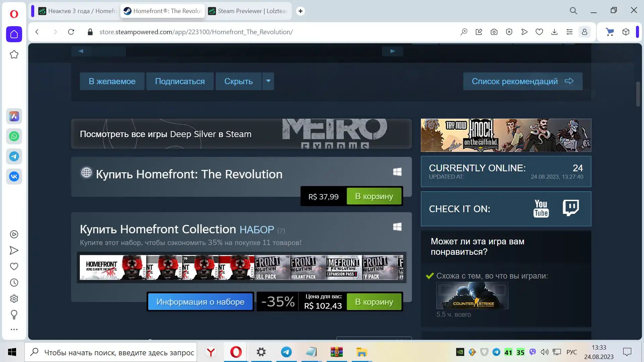The width and height of the screenshot is (644, 362).
Task: Open the Counter-Strike game thumbnail
Action: click(x=472, y=296)
